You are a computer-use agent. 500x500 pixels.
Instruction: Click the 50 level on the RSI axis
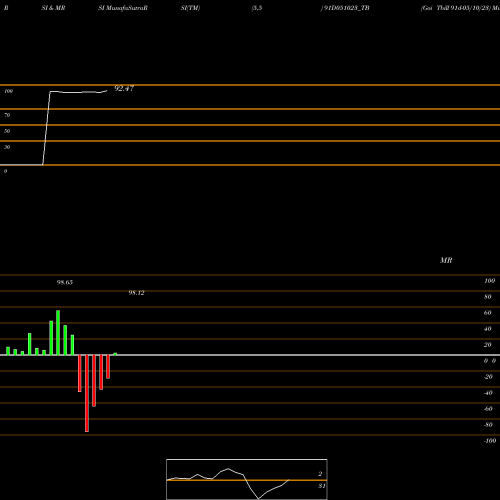click(7, 131)
